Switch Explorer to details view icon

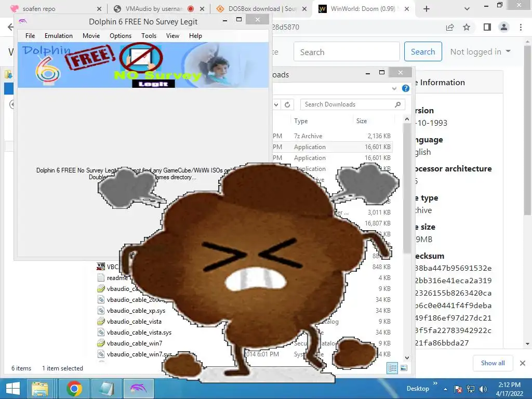[392, 368]
